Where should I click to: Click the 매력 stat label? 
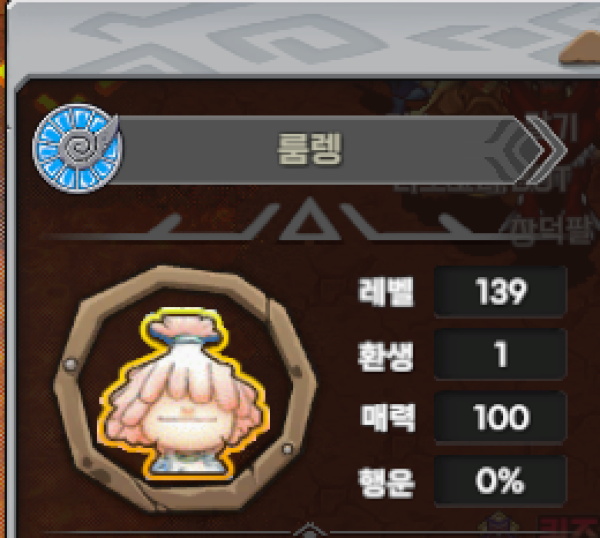click(387, 417)
